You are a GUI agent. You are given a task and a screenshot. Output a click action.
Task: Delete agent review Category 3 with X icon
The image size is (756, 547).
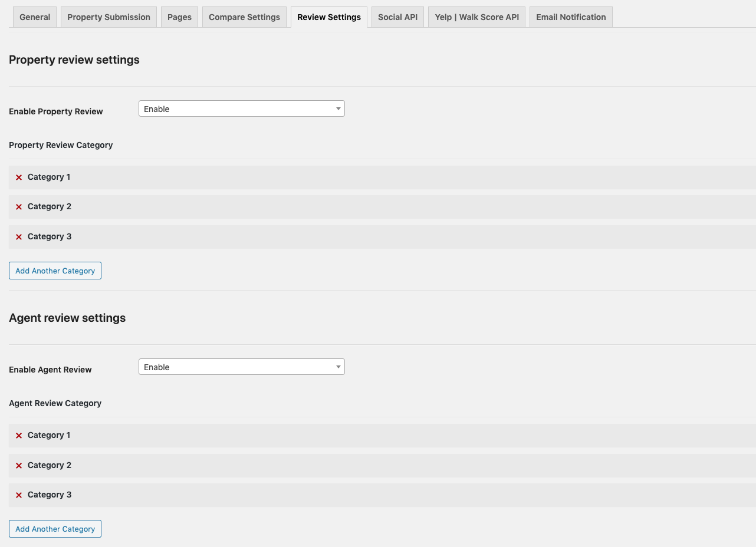pos(19,495)
